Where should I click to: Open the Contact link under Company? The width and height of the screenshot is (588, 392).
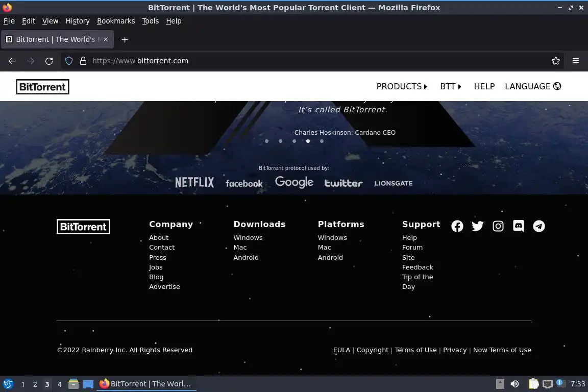pyautogui.click(x=162, y=248)
